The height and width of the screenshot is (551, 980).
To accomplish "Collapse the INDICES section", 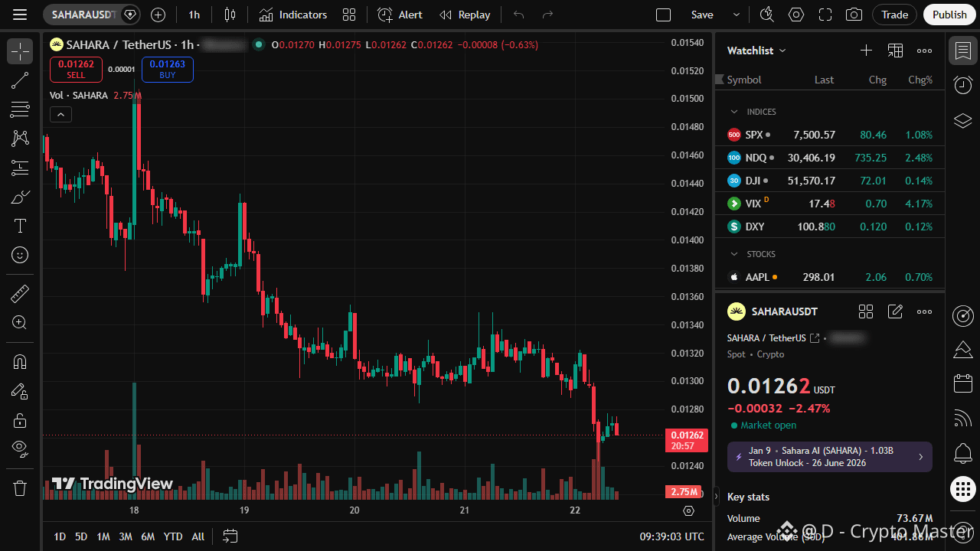I will [x=734, y=112].
